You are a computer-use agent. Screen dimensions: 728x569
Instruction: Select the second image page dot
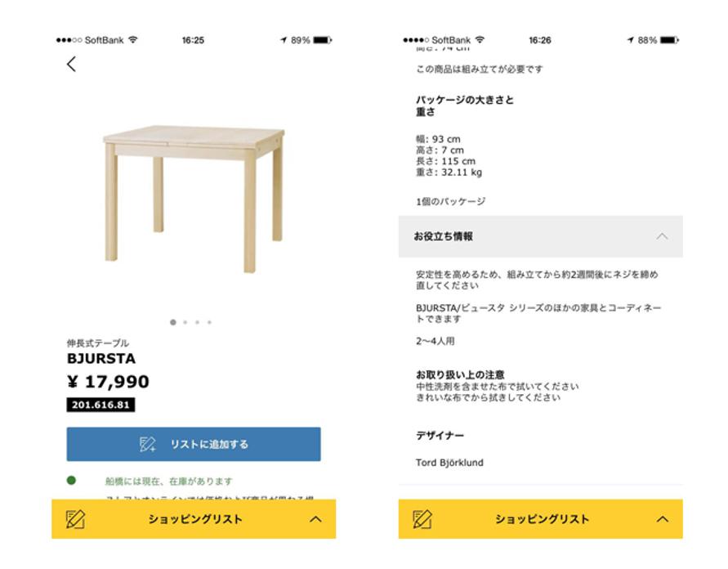tap(185, 323)
